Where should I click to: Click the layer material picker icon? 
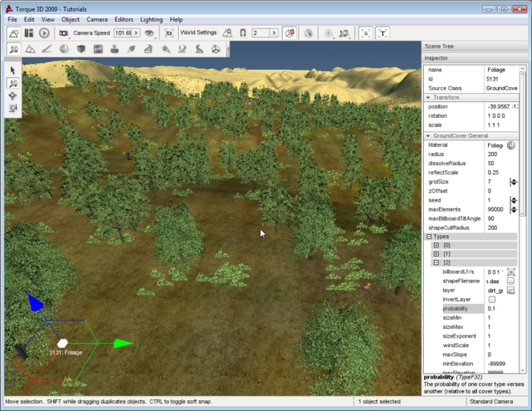511,291
